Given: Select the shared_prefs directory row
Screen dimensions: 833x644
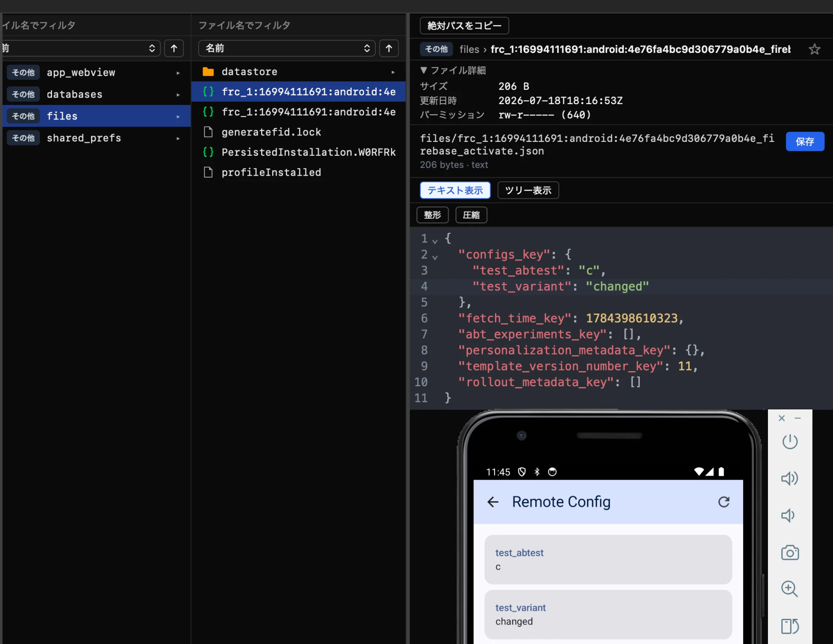Looking at the screenshot, I should (x=96, y=138).
